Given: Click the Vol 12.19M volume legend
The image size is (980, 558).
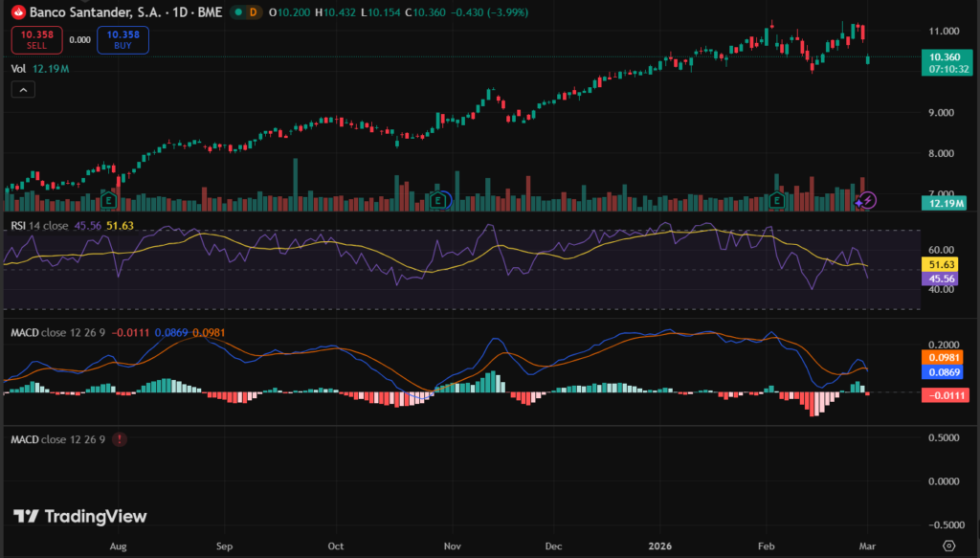Looking at the screenshot, I should click(40, 69).
